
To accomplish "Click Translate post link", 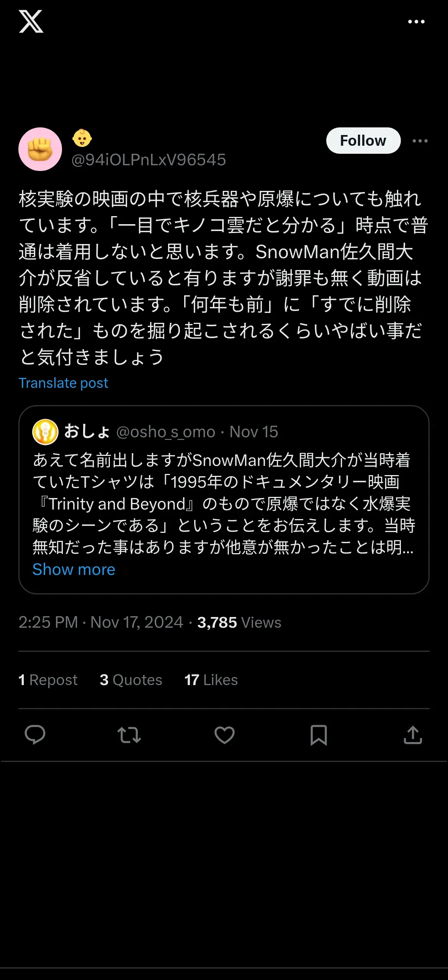I will click(x=64, y=383).
